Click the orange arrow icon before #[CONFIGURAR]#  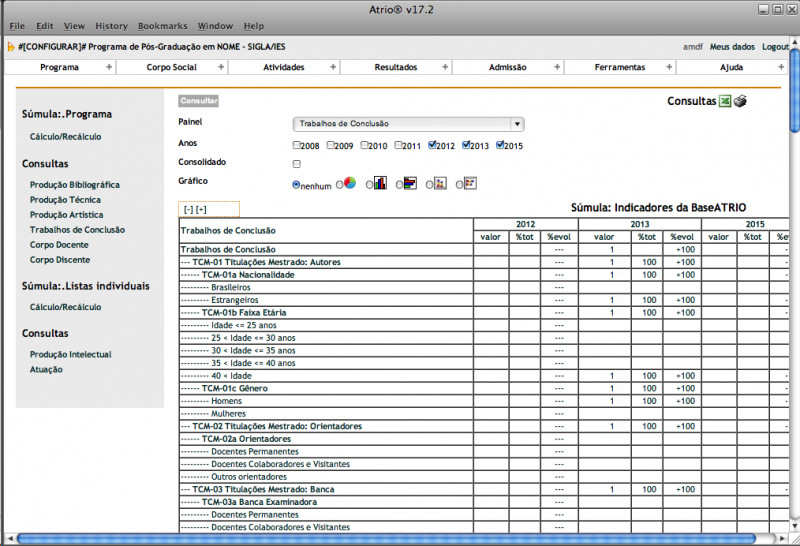(x=11, y=47)
